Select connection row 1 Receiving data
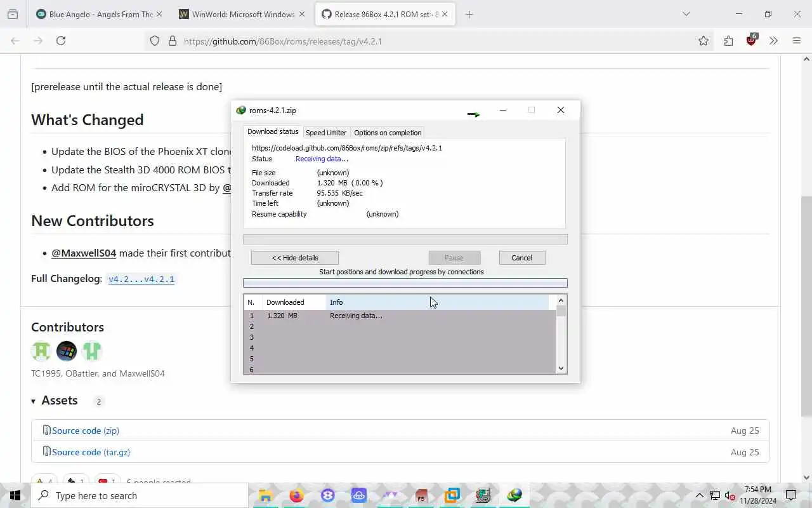Screen dimensions: 812x508 [400, 316]
